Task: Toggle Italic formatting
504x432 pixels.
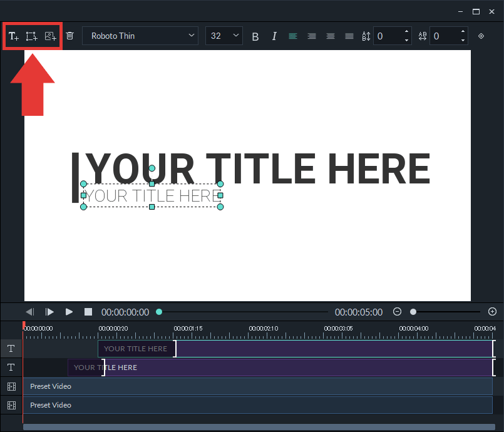Action: pos(274,36)
